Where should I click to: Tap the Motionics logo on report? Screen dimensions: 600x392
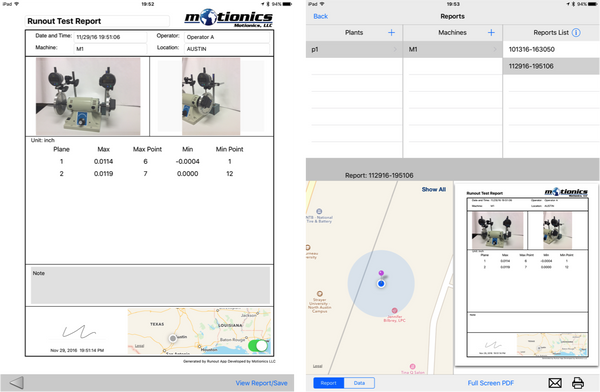[228, 18]
